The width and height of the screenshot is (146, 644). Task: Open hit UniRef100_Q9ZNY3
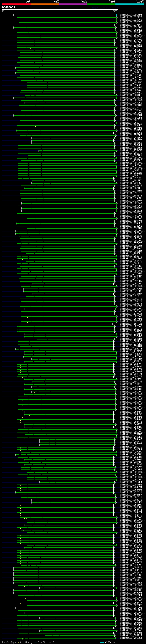[131, 22]
